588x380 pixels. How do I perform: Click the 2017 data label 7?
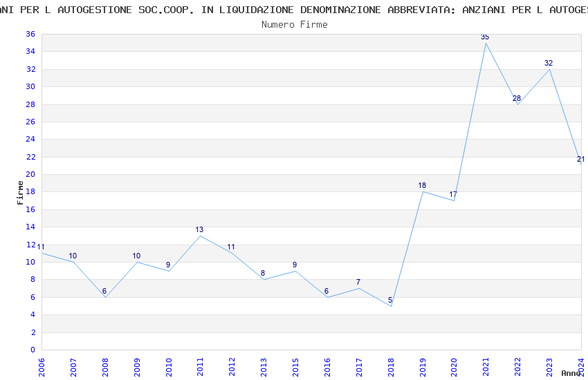(x=358, y=282)
